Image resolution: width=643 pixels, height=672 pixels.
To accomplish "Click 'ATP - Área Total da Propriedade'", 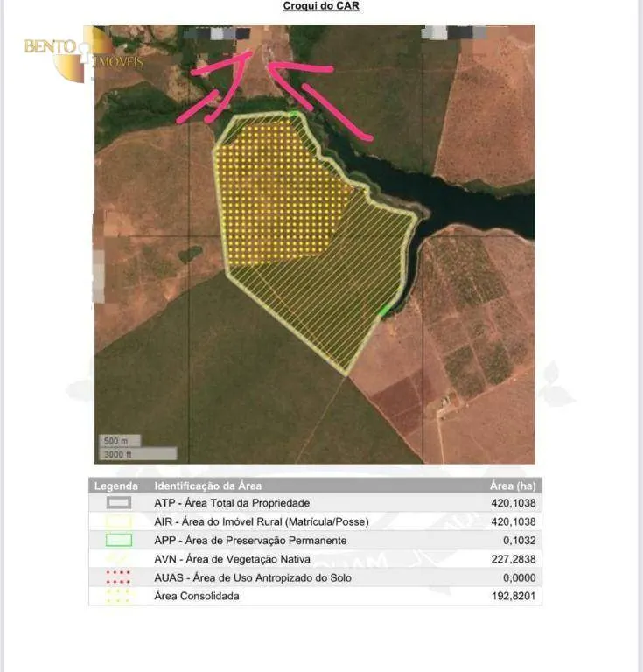I will (x=232, y=503).
